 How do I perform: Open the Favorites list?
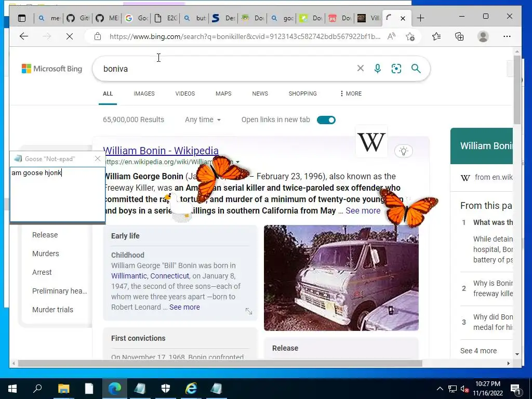pyautogui.click(x=436, y=36)
